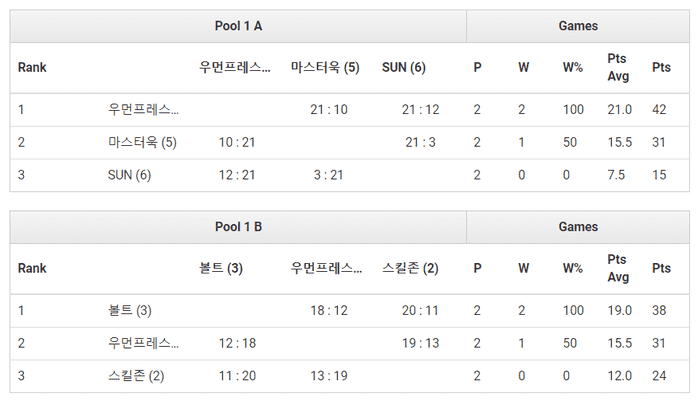
Task: Click the SUN (6) column header in Pool 1 A
Action: [404, 67]
